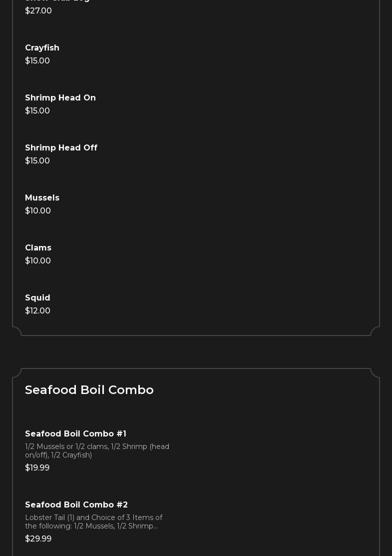Click the $27.00 price at the top

coord(38,11)
